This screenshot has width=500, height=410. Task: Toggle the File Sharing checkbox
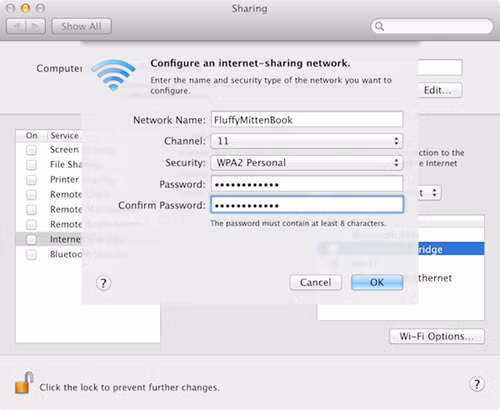click(31, 165)
